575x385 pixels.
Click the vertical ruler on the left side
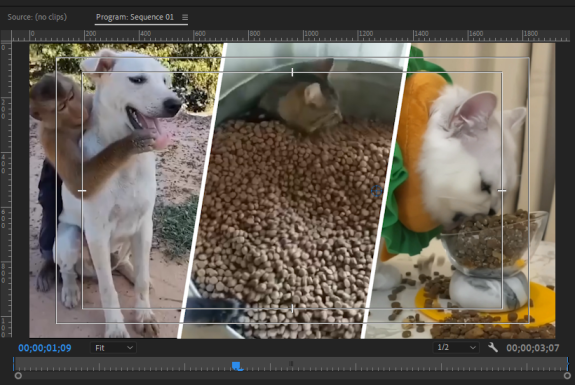(6, 189)
